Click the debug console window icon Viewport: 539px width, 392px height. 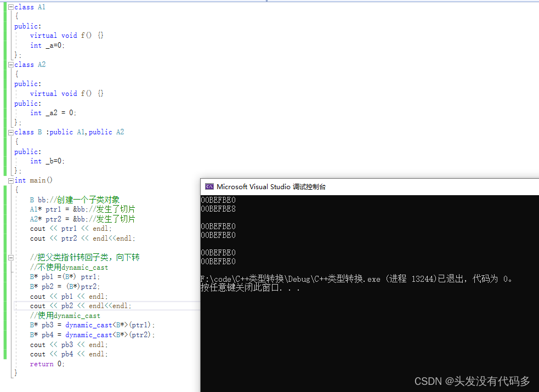209,186
